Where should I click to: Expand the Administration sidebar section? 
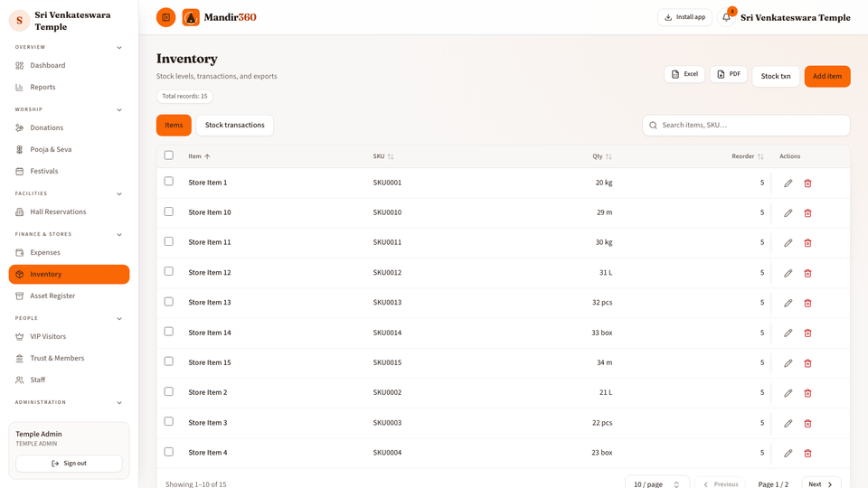tap(119, 403)
